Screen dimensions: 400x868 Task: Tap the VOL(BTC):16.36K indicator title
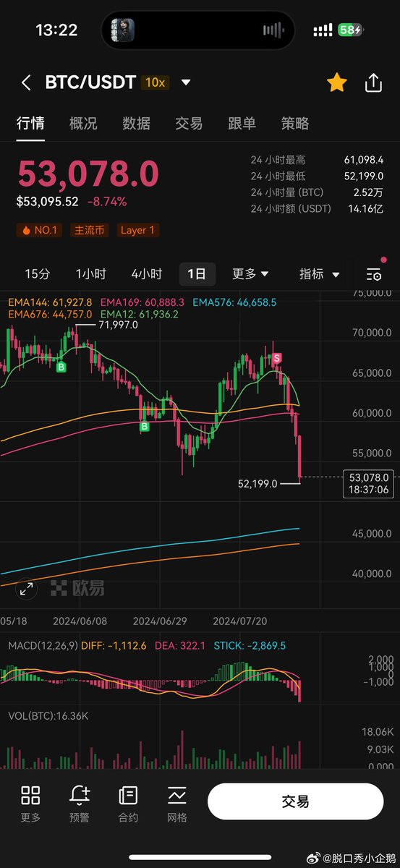(48, 716)
